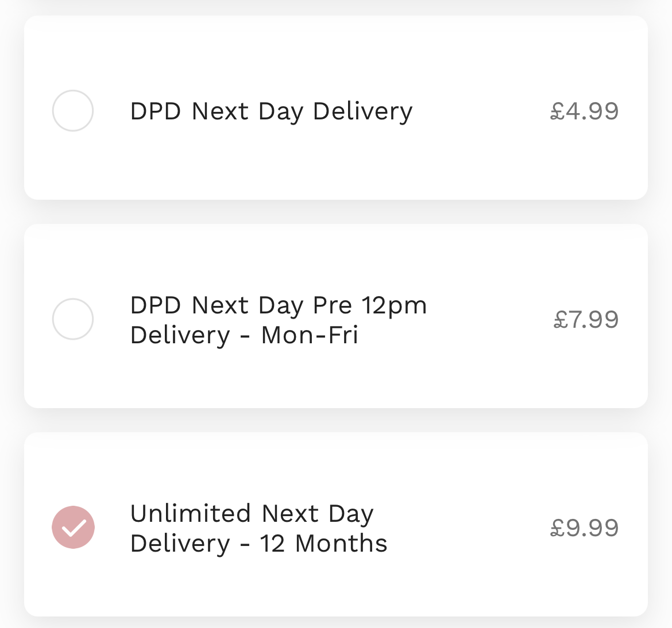
Task: Click the "DPD Next Day Delivery" label
Action: point(271,111)
